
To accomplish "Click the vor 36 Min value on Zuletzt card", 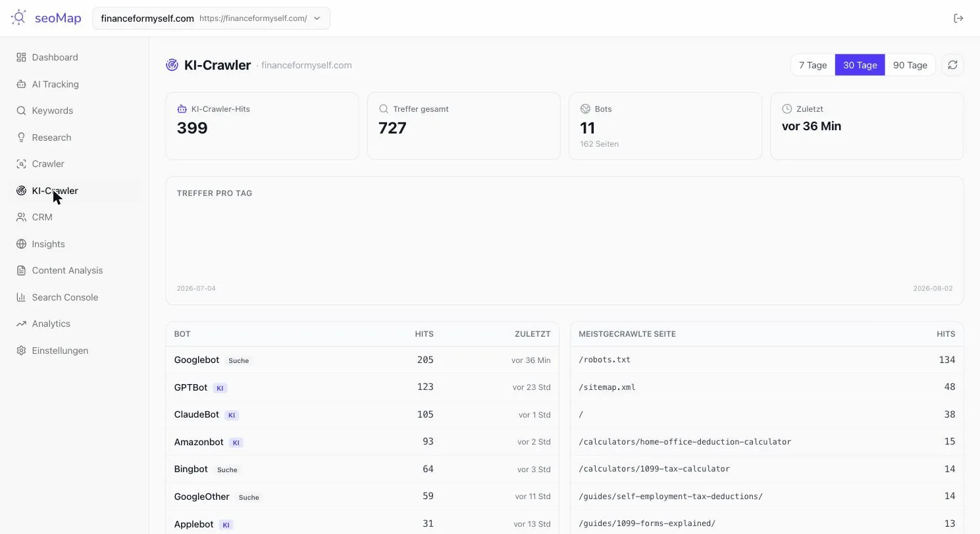I will [x=812, y=126].
